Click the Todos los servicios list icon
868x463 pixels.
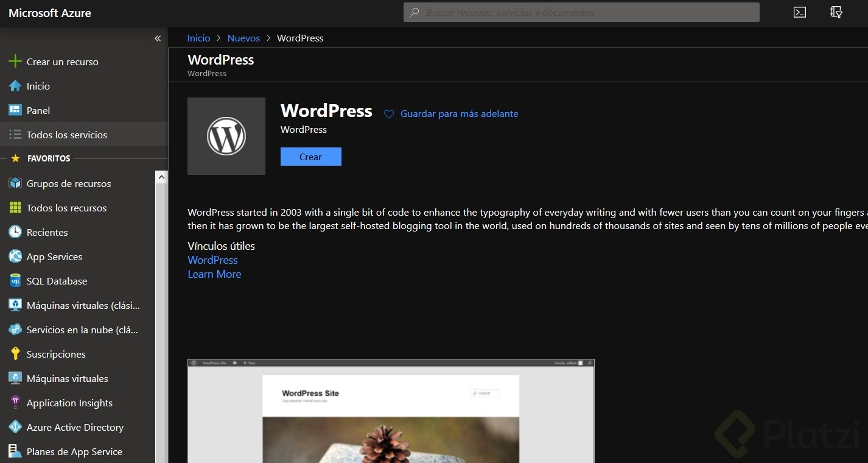pyautogui.click(x=15, y=135)
